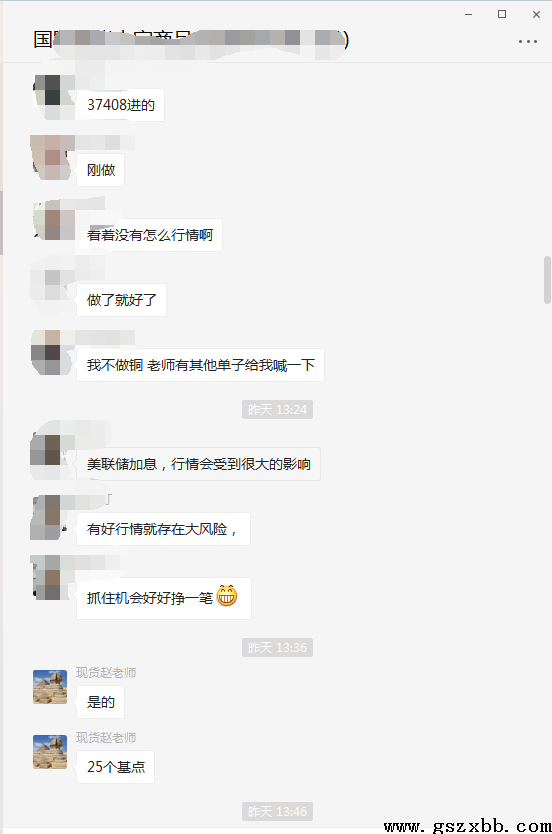Image resolution: width=552 pixels, height=834 pixels.
Task: Minimize the chat window
Action: coord(468,14)
